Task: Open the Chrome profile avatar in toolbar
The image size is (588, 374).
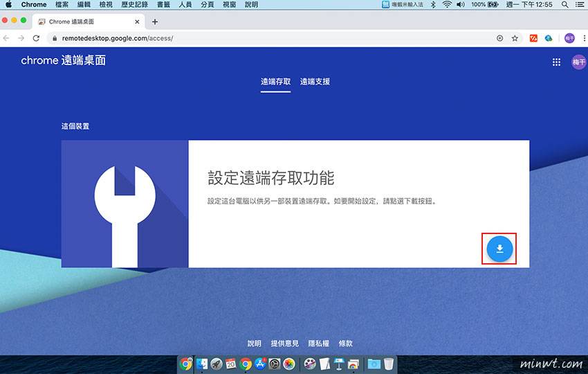Action: pyautogui.click(x=569, y=38)
